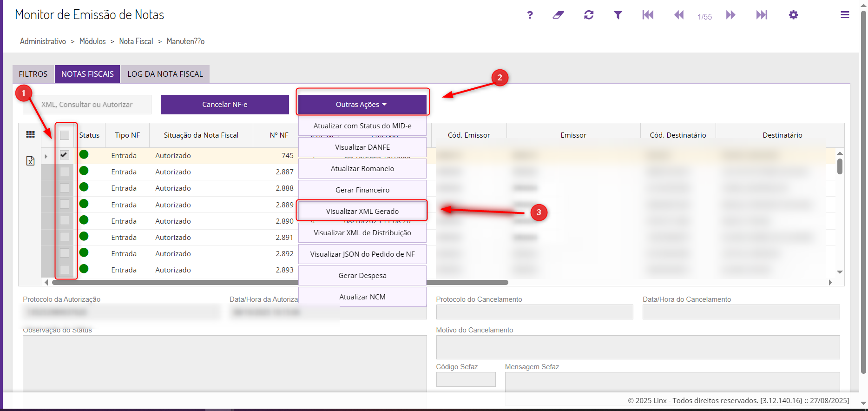Choose Visualizar DANFE from the menu
Image resolution: width=868 pixels, height=411 pixels.
coord(362,147)
